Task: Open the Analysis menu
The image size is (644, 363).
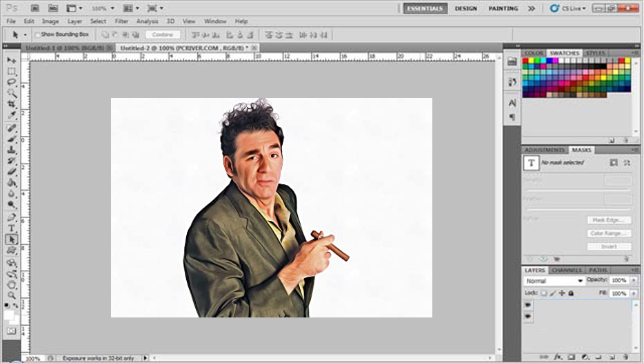Action: point(147,21)
